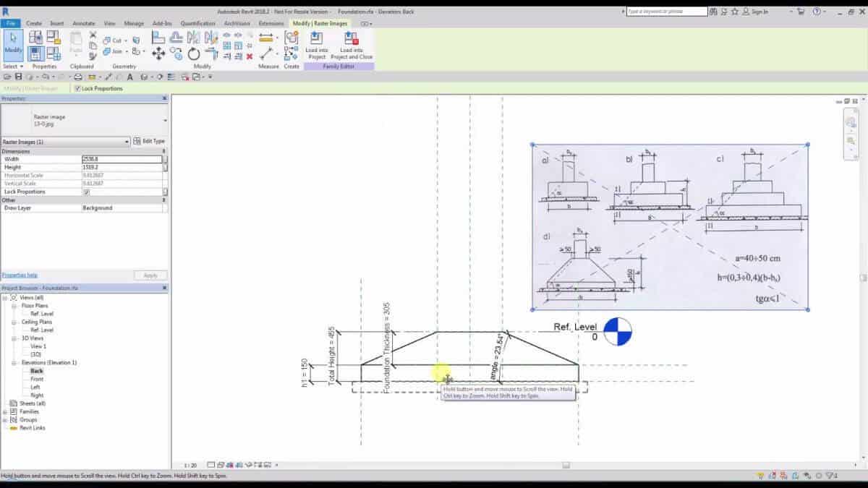This screenshot has width=868, height=488.
Task: Click Load into Project icon
Action: pyautogui.click(x=316, y=43)
